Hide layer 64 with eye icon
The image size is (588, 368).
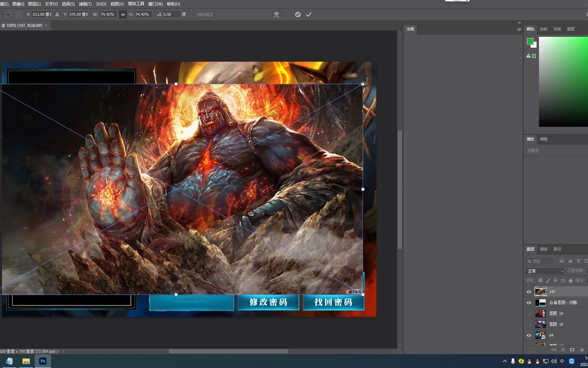tap(529, 335)
